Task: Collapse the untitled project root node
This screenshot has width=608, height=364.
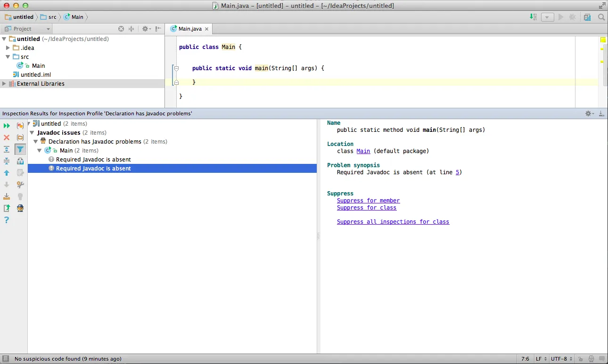Action: (4, 39)
